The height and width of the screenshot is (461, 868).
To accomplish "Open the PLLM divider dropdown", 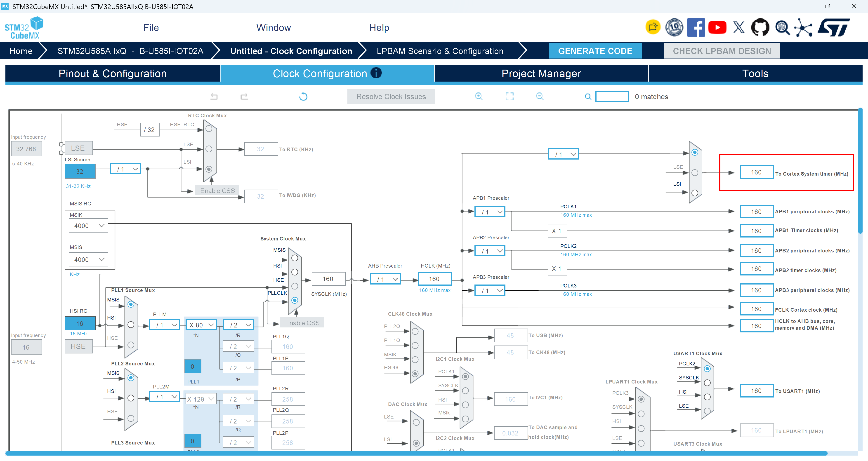I will pos(164,325).
